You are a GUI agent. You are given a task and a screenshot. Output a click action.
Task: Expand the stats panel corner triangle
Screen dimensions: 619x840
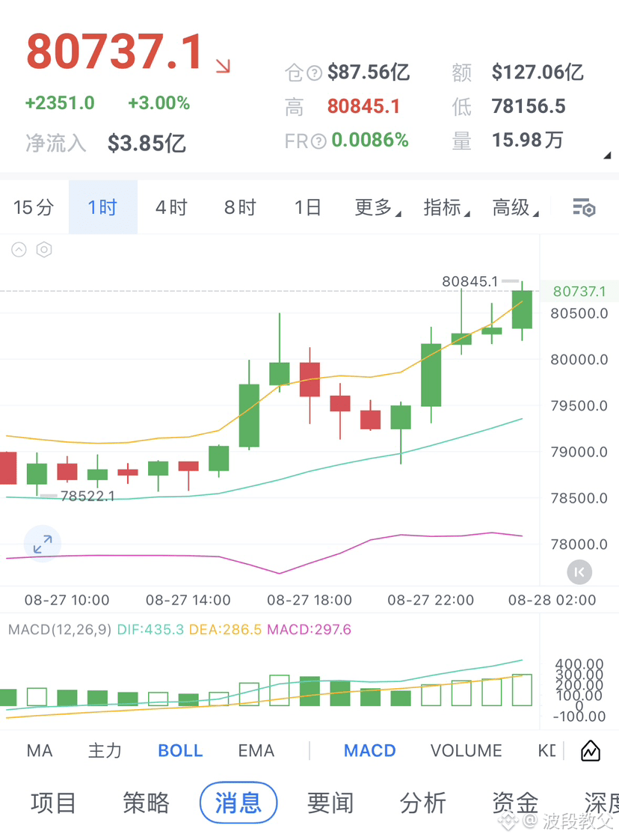607,156
